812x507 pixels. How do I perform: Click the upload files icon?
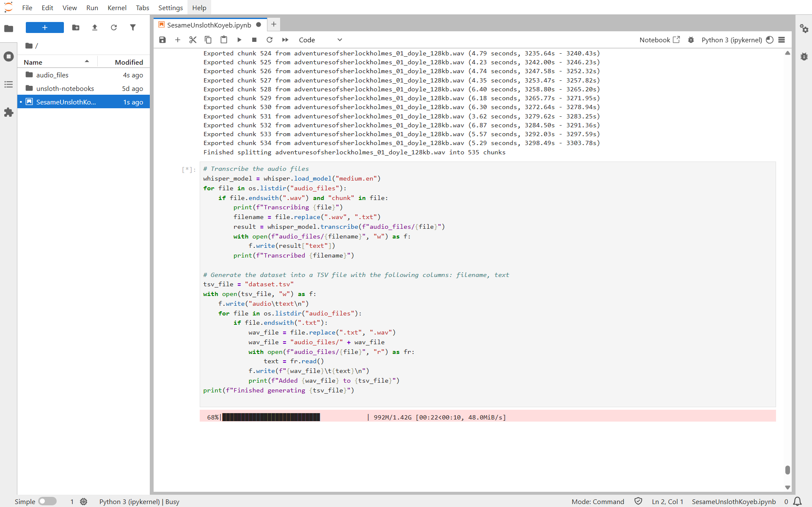[x=95, y=27]
